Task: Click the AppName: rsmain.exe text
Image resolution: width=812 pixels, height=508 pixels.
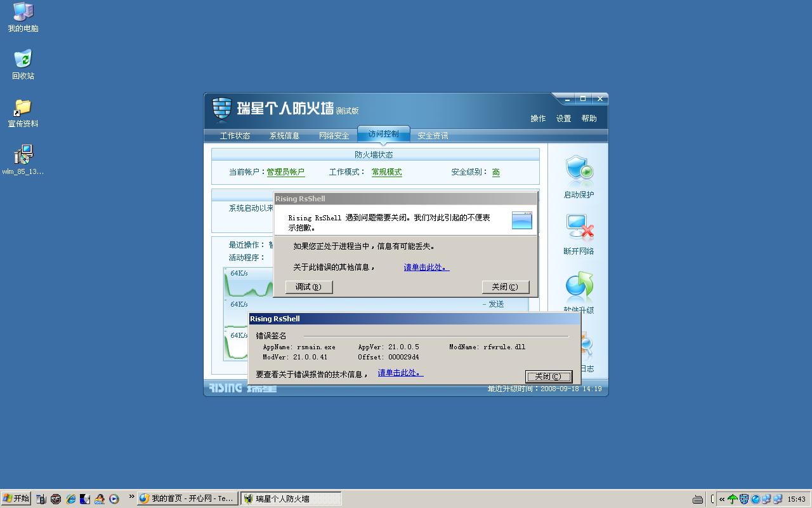Action: pyautogui.click(x=299, y=347)
